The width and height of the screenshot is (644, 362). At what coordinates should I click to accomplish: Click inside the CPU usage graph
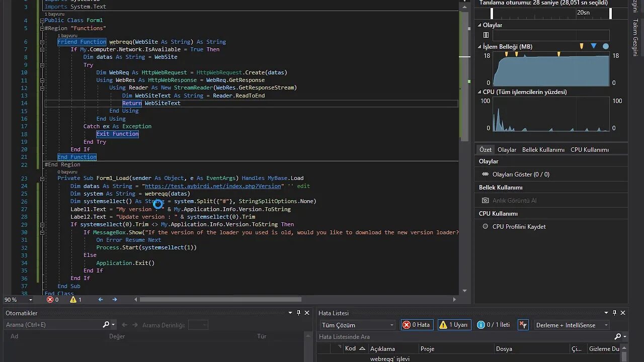(551, 115)
